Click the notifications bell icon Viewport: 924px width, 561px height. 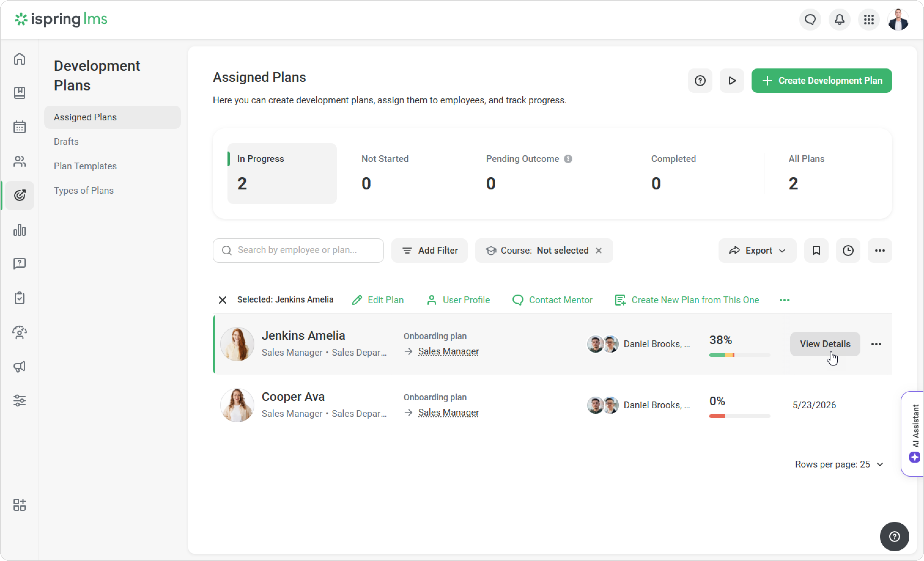click(x=839, y=20)
